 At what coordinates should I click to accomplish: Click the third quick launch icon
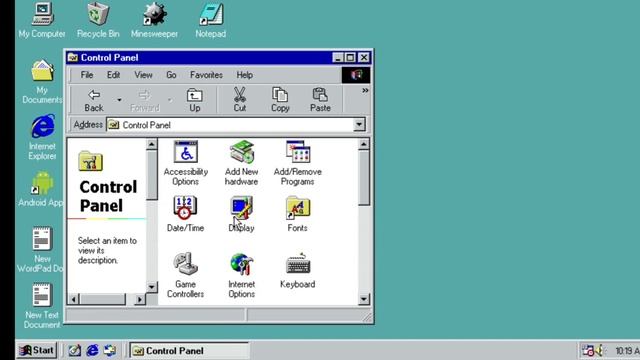pos(110,350)
